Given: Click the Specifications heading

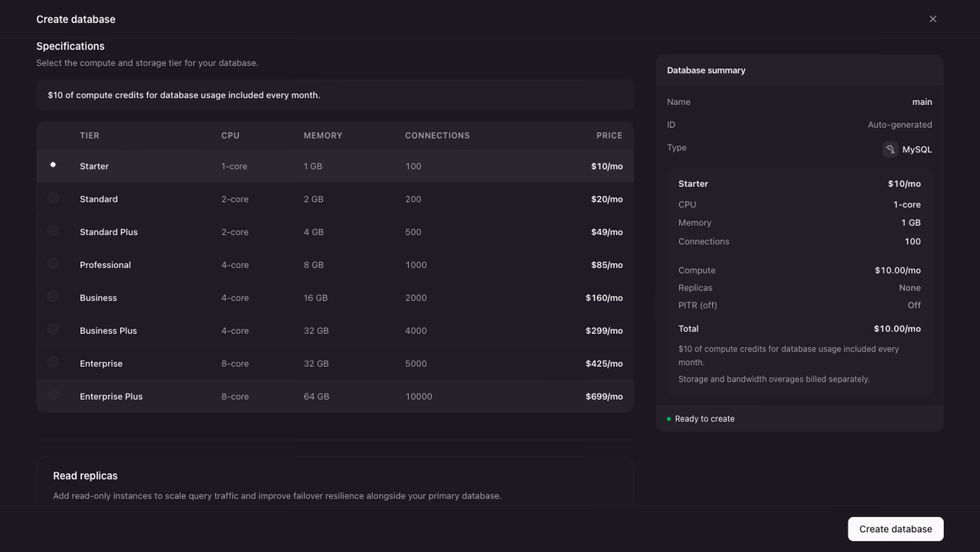Looking at the screenshot, I should pos(70,46).
